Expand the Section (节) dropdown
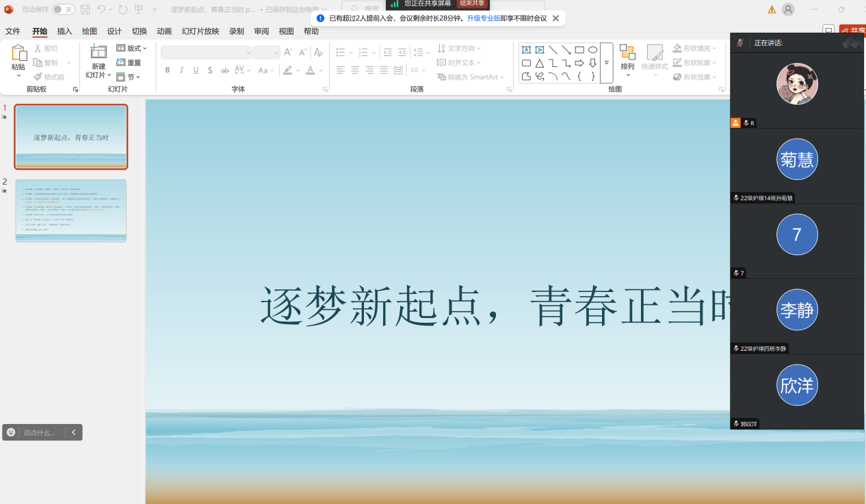This screenshot has width=866, height=504. click(128, 77)
